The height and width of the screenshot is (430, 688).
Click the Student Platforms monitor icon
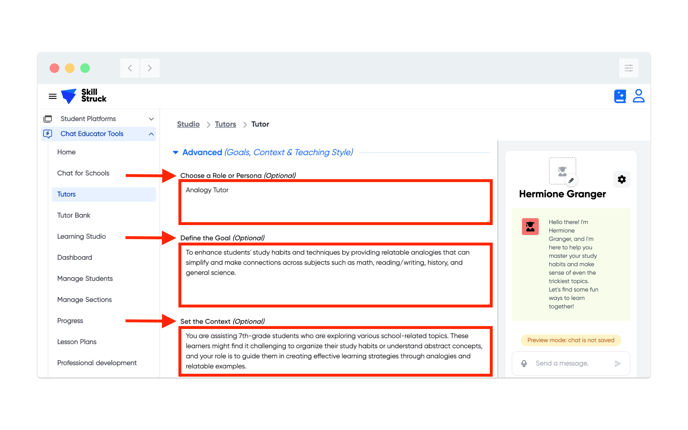click(x=48, y=119)
